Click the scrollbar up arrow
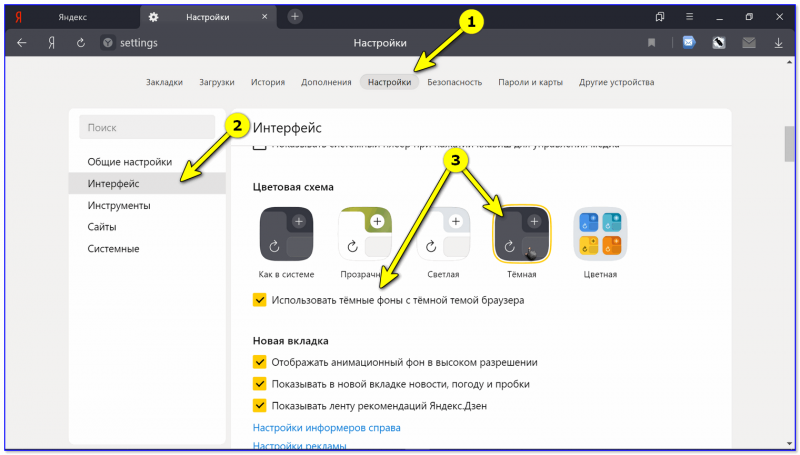Image resolution: width=800 pixels, height=455 pixels. click(789, 62)
